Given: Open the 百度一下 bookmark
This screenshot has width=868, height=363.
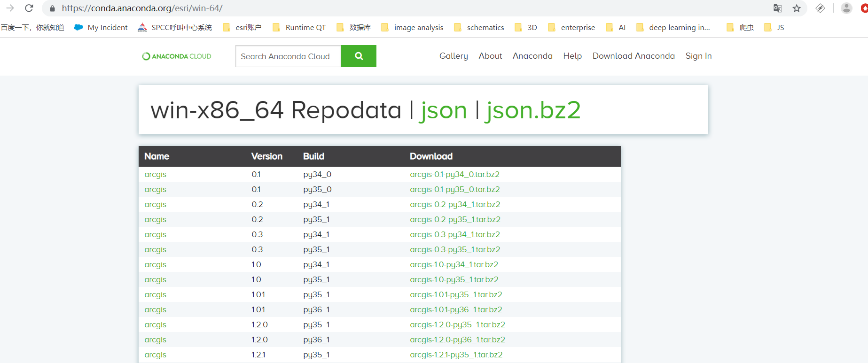Looking at the screenshot, I should pyautogui.click(x=32, y=27).
